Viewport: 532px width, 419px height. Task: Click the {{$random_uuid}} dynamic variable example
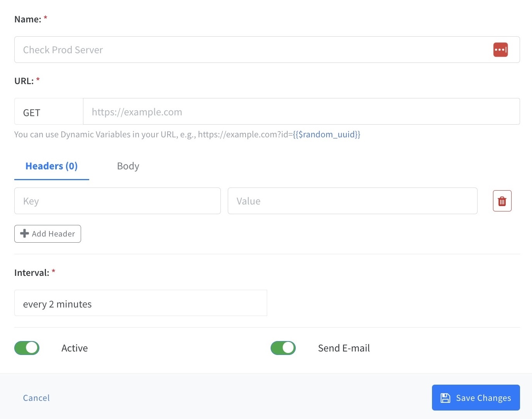click(326, 134)
